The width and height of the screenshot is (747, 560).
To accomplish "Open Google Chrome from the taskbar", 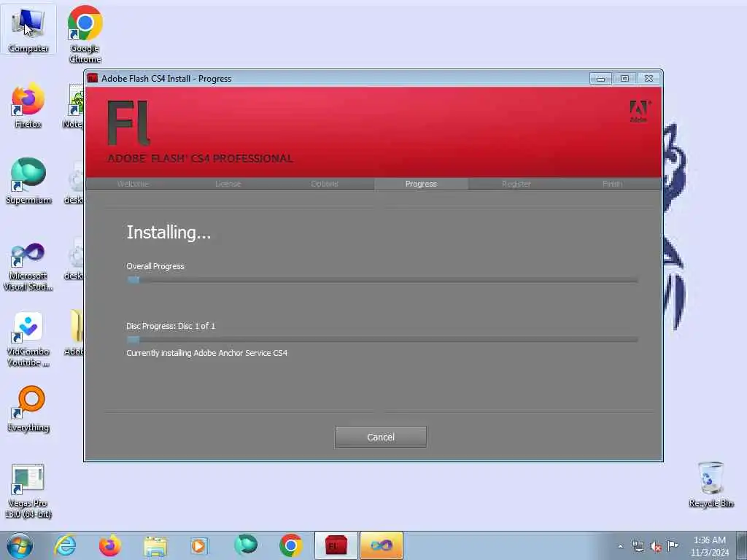I will pos(290,545).
